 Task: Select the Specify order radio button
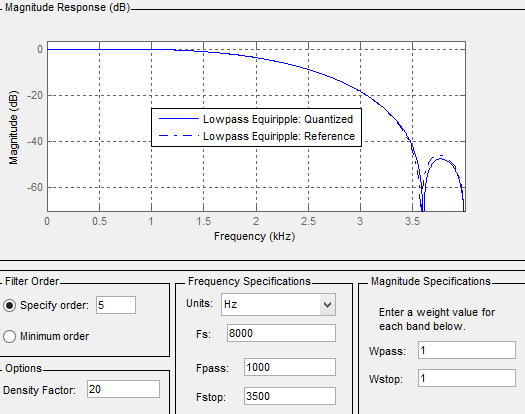tap(9, 305)
